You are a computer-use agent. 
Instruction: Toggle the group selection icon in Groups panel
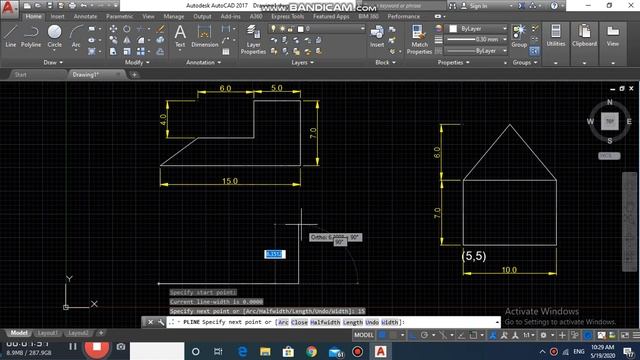534,51
